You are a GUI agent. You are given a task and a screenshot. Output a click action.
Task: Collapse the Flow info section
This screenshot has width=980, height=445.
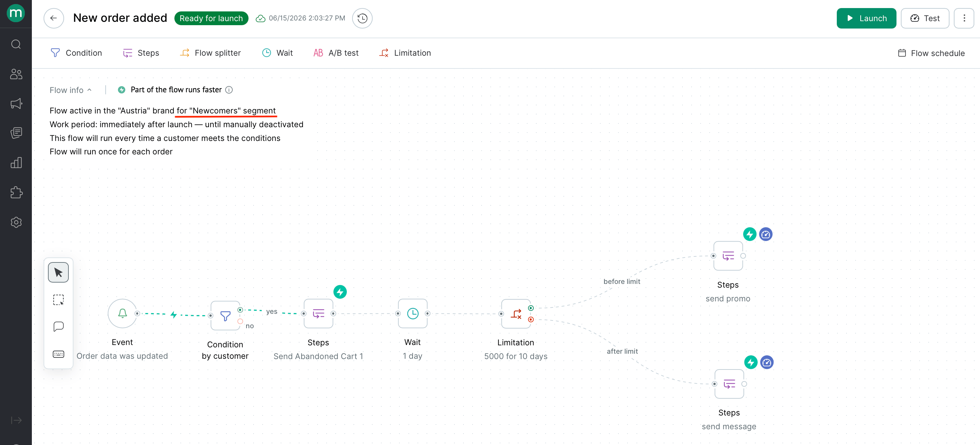coord(71,90)
